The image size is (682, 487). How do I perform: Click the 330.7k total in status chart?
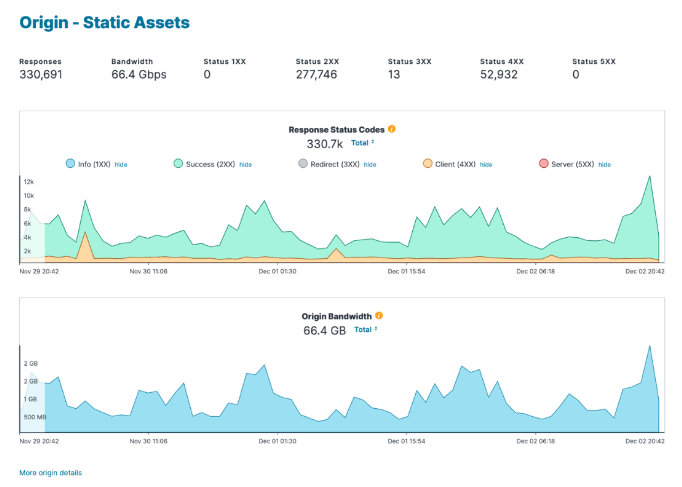pyautogui.click(x=325, y=144)
